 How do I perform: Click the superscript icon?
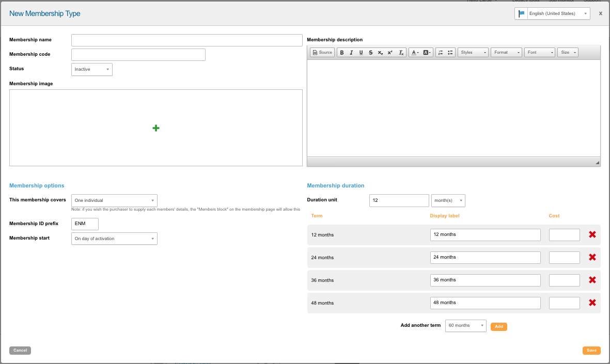point(390,53)
